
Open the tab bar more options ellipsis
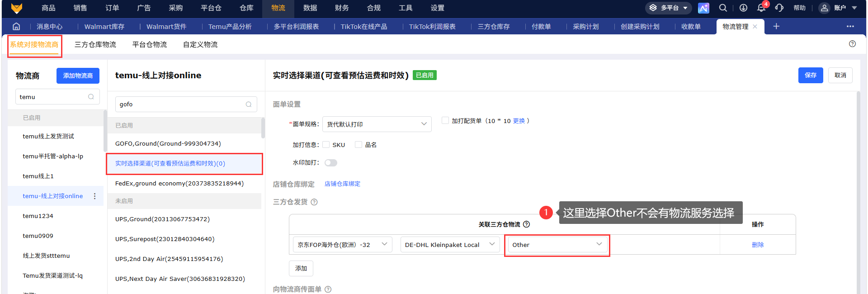(x=850, y=26)
